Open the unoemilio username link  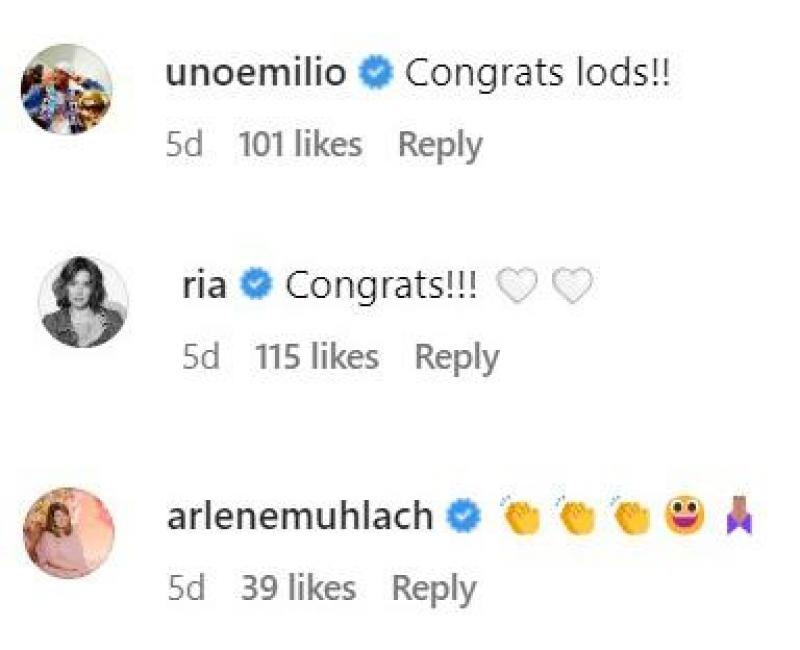[x=254, y=74]
